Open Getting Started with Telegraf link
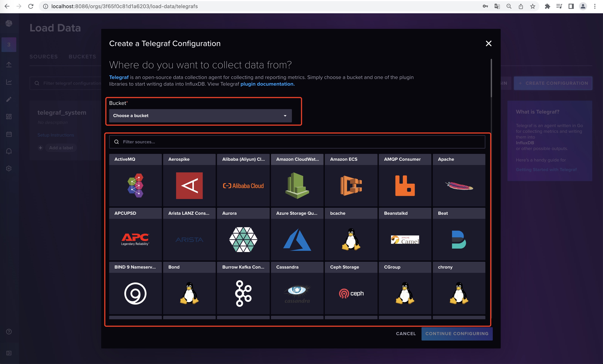The image size is (603, 364). click(546, 170)
